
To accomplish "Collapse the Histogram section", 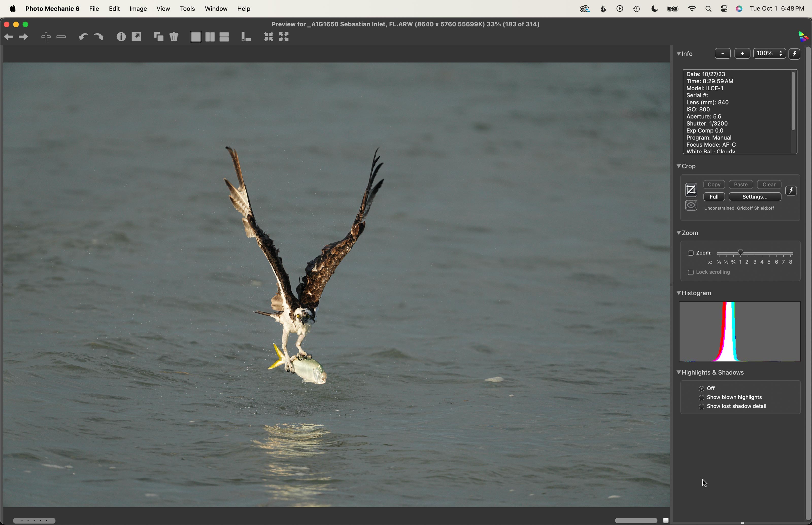I will point(679,293).
